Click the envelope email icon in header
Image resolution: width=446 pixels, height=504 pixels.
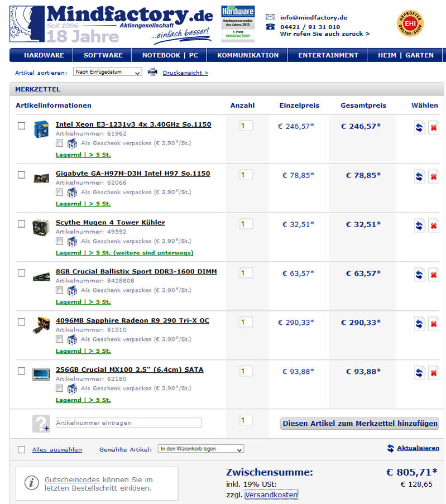270,17
